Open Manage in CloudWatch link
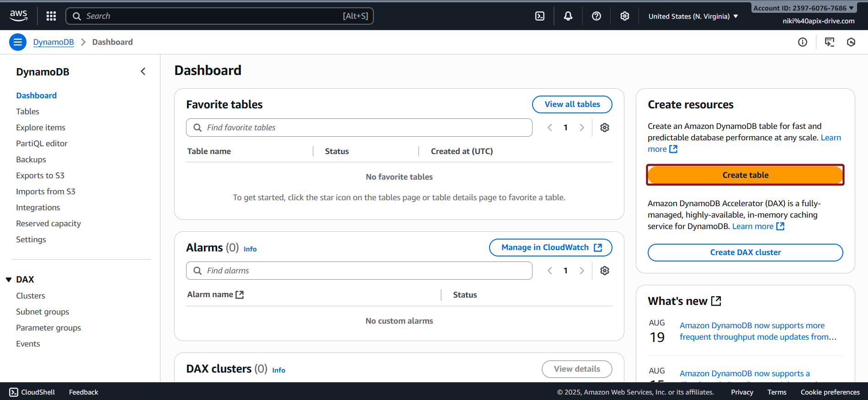This screenshot has height=400, width=868. tap(550, 247)
